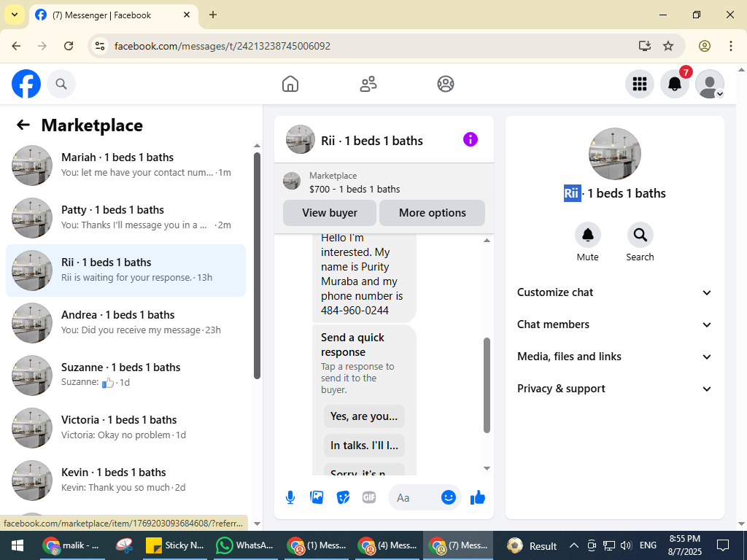Image resolution: width=747 pixels, height=560 pixels.
Task: Switch to the (4) Messenger taskbar window
Action: pyautogui.click(x=388, y=545)
